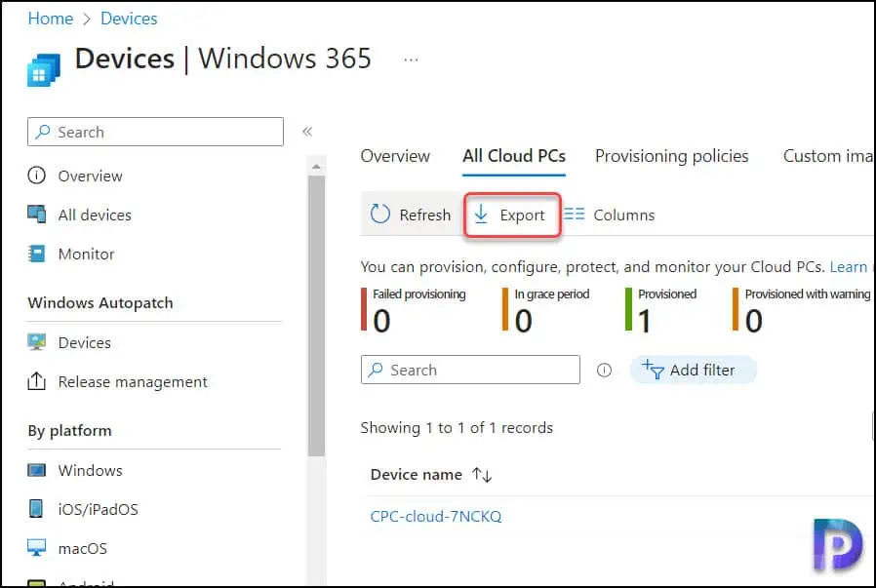Click the Windows 365 devices logo icon
This screenshot has width=876, height=588.
click(44, 69)
